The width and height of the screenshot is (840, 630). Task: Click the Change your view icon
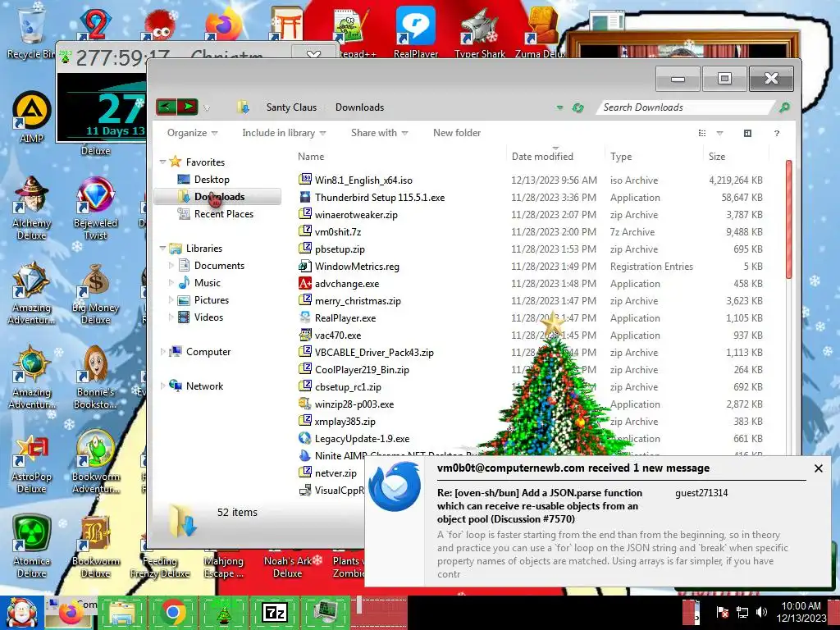[702, 134]
